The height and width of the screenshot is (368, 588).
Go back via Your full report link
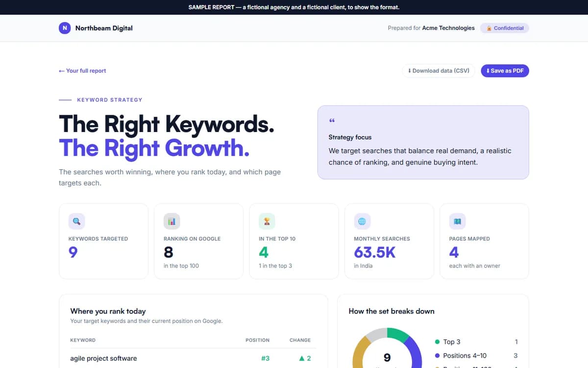click(82, 71)
